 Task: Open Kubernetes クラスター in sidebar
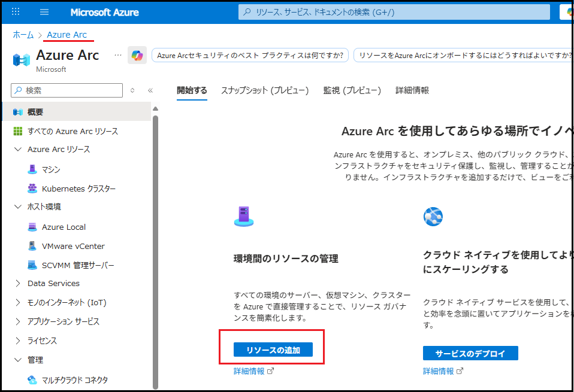click(78, 189)
